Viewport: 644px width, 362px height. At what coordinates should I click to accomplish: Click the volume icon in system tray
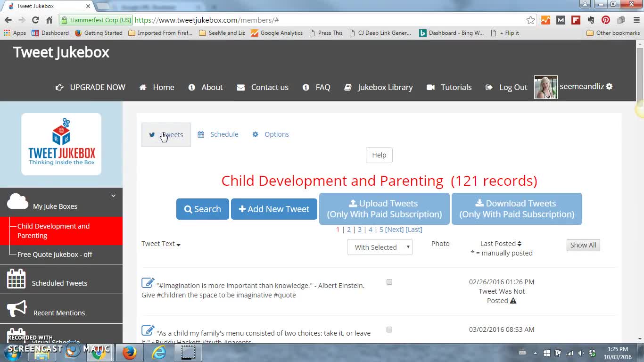tap(581, 353)
